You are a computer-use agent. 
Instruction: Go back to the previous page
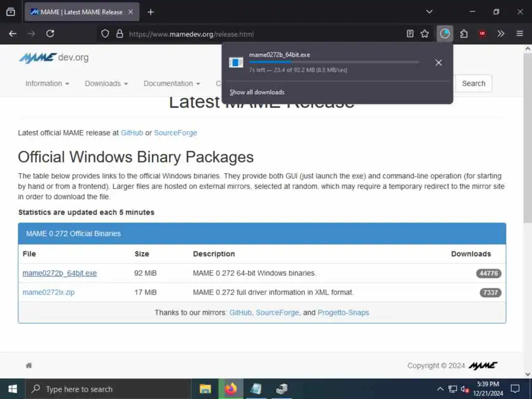[x=12, y=34]
